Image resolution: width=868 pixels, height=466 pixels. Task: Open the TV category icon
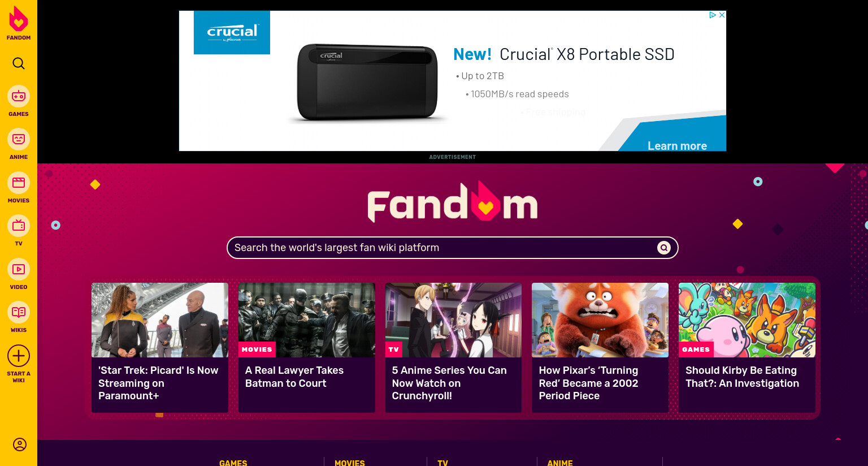point(19,226)
